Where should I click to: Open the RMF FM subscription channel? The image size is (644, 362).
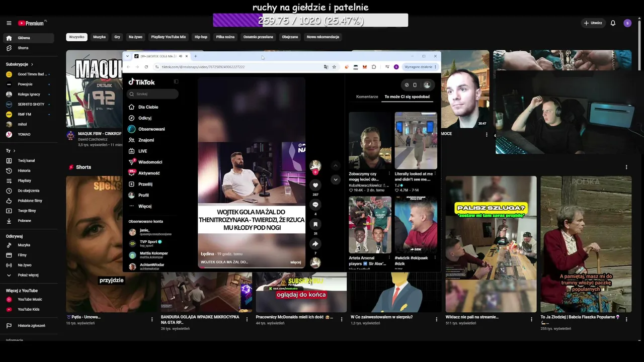coord(28,114)
